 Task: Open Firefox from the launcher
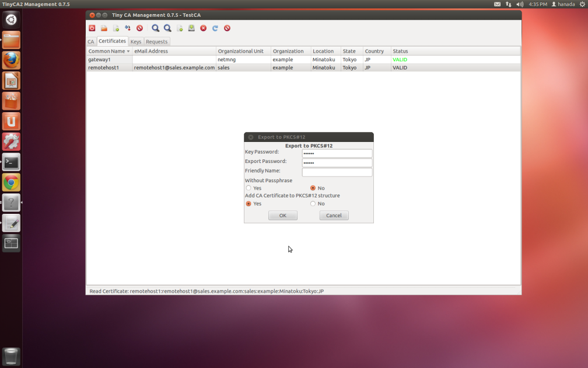11,60
